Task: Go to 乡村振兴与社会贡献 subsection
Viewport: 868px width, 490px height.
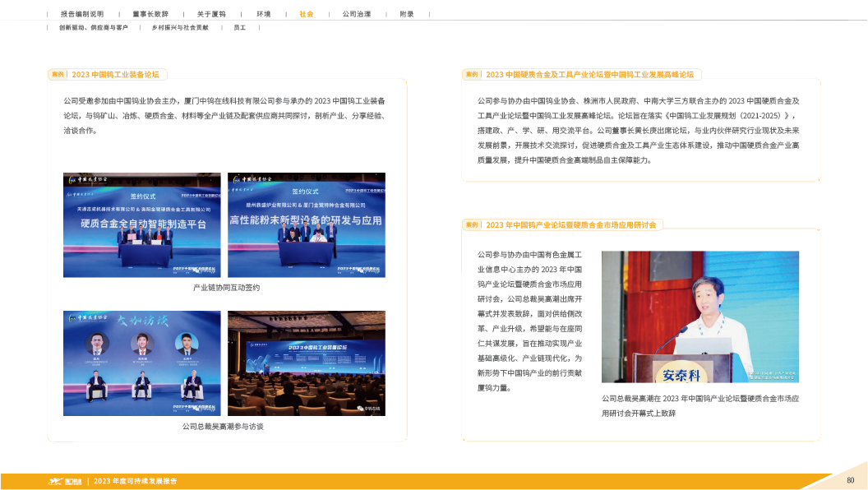Action: [179, 28]
